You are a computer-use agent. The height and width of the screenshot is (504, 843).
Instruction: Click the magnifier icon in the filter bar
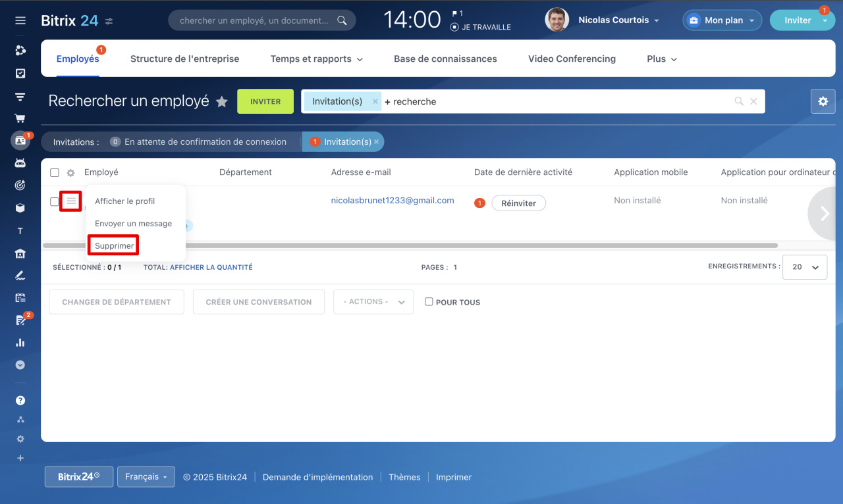coord(739,101)
